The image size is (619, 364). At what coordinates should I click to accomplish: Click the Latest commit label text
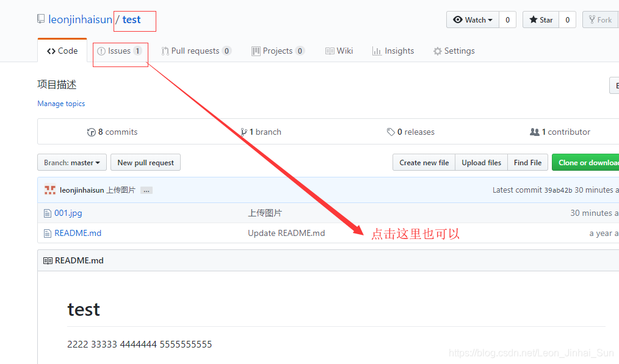click(x=517, y=190)
